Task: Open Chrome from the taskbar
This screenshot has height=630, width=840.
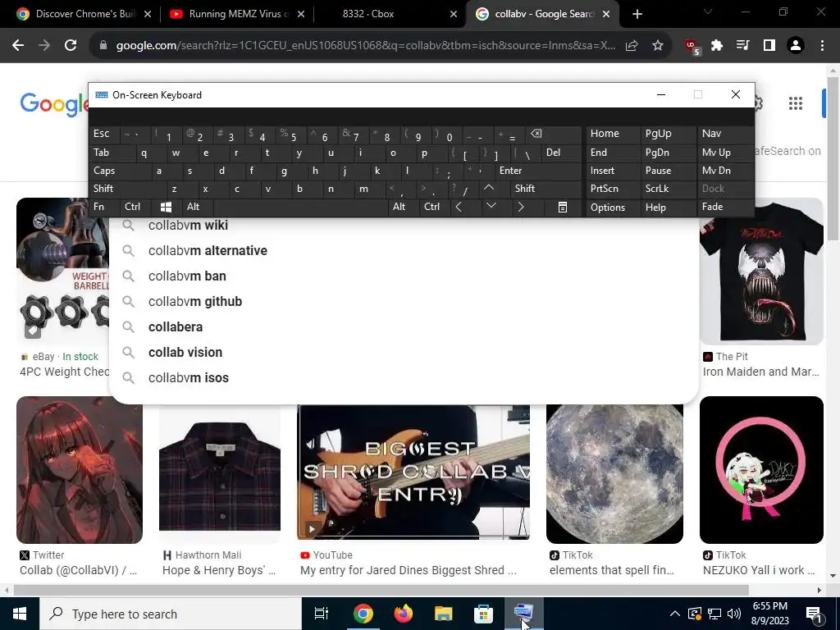Action: click(363, 614)
